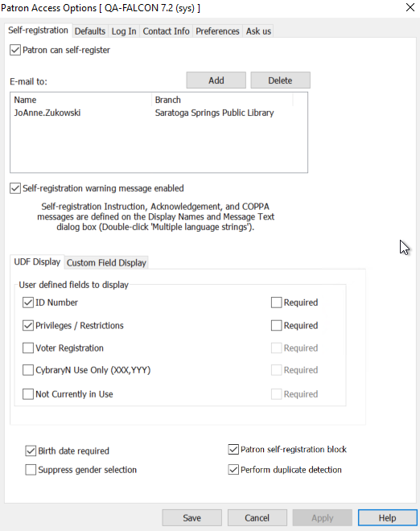This screenshot has height=531, width=420.
Task: Open the Ask us tab
Action: pos(258,31)
